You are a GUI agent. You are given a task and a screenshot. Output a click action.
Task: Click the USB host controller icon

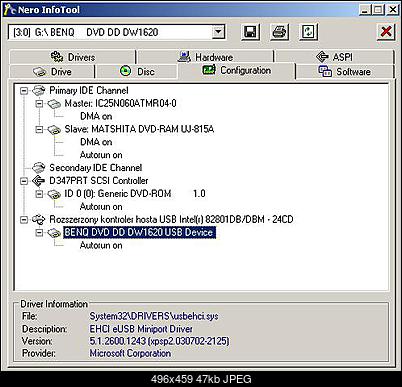39,220
